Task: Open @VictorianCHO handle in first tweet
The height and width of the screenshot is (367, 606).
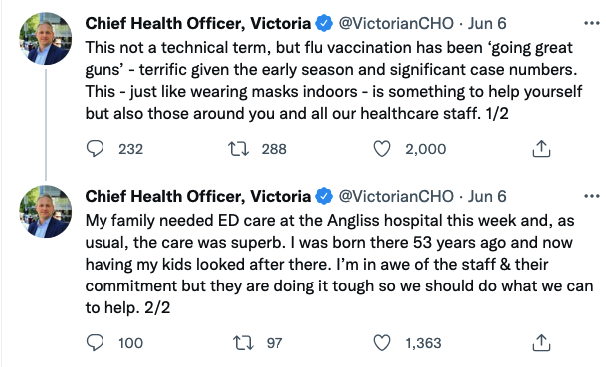Action: pyautogui.click(x=396, y=24)
